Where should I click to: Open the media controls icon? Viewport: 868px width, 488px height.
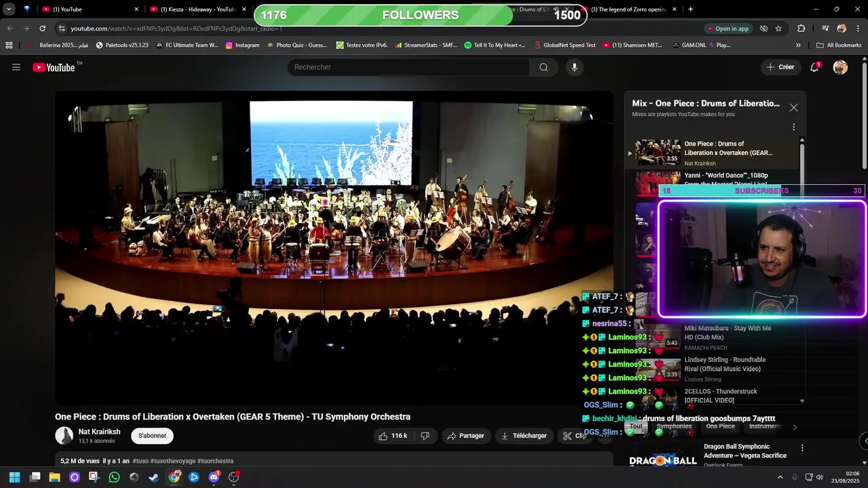825,28
